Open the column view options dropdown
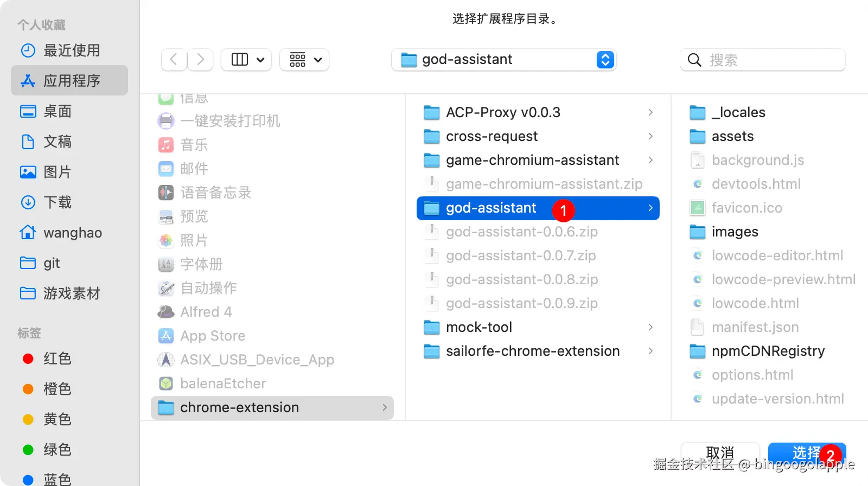This screenshot has height=486, width=868. 247,59
